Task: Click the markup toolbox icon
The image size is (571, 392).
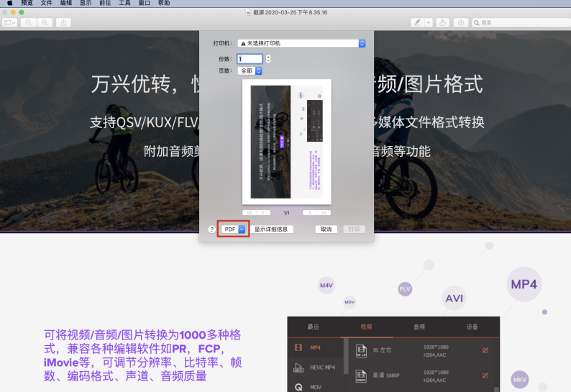Action: (x=461, y=22)
